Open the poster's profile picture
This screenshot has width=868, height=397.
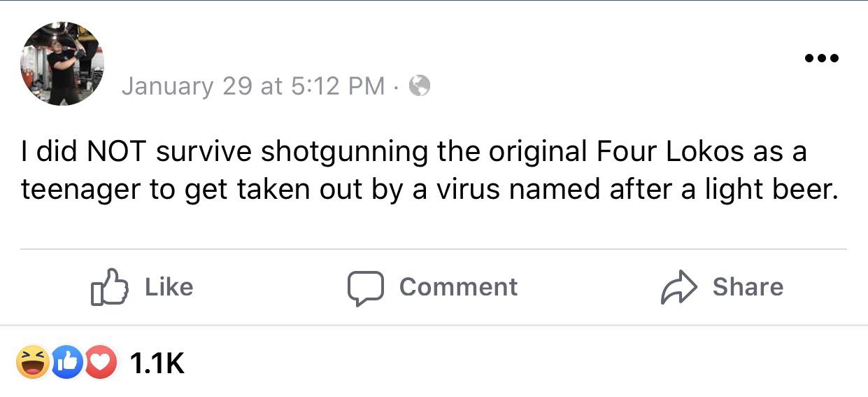[62, 63]
